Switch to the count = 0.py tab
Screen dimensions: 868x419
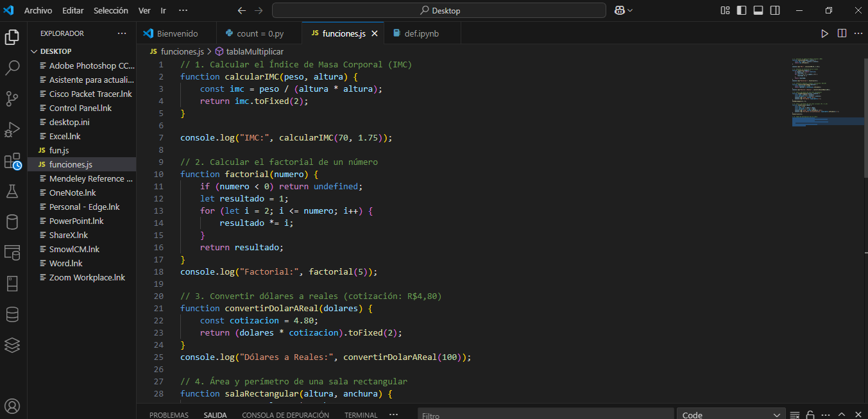[259, 33]
